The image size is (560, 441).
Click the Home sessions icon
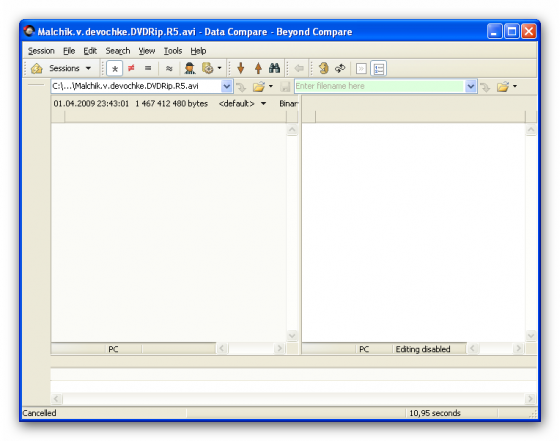pyautogui.click(x=36, y=68)
